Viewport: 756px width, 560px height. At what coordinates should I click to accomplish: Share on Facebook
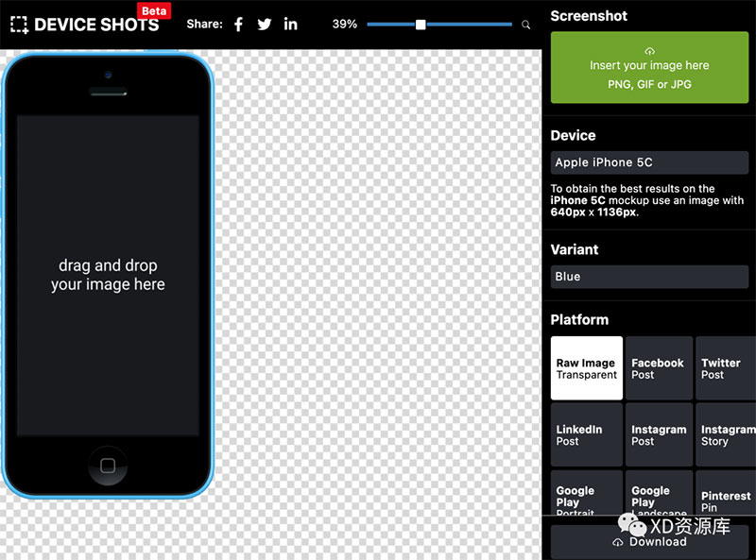coord(238,25)
